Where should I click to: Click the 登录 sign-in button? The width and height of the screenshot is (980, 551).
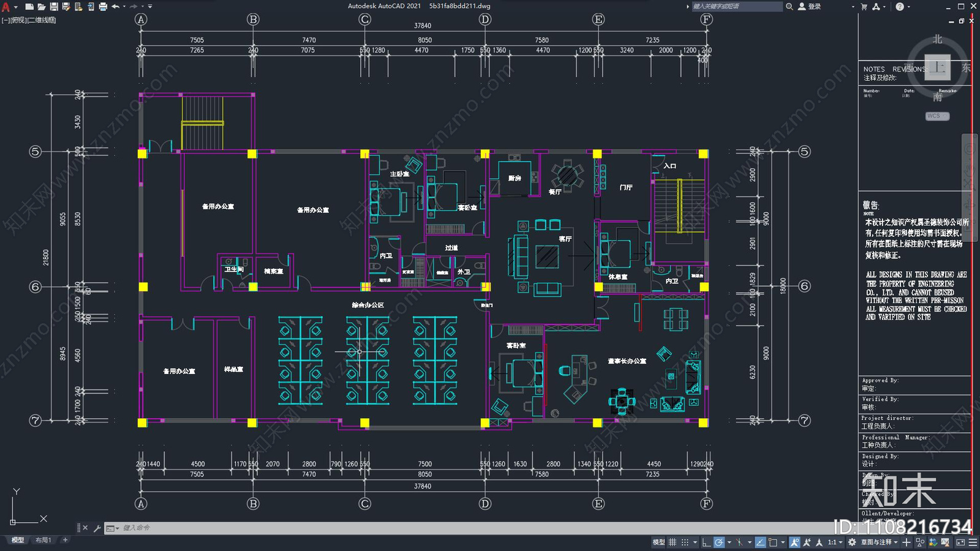point(809,7)
